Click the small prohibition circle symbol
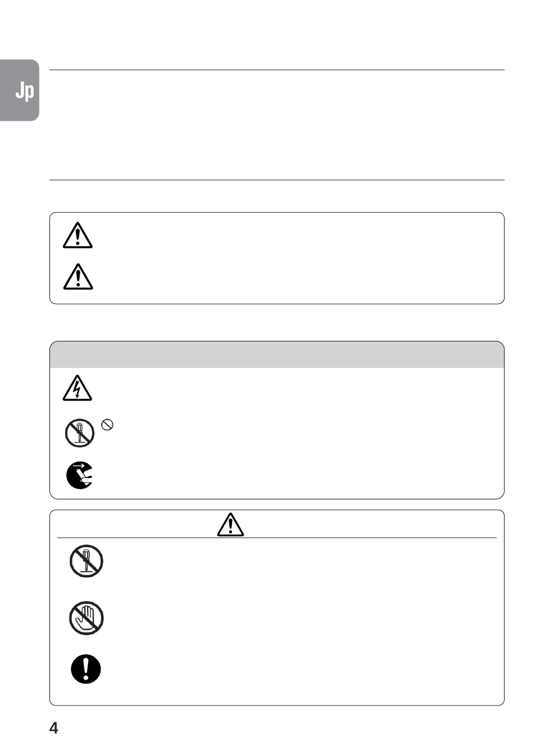The image size is (536, 756). point(107,425)
